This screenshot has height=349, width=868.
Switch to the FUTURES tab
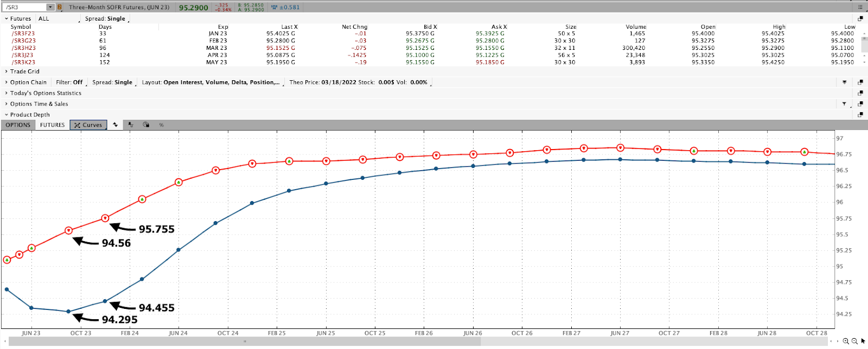click(x=52, y=125)
